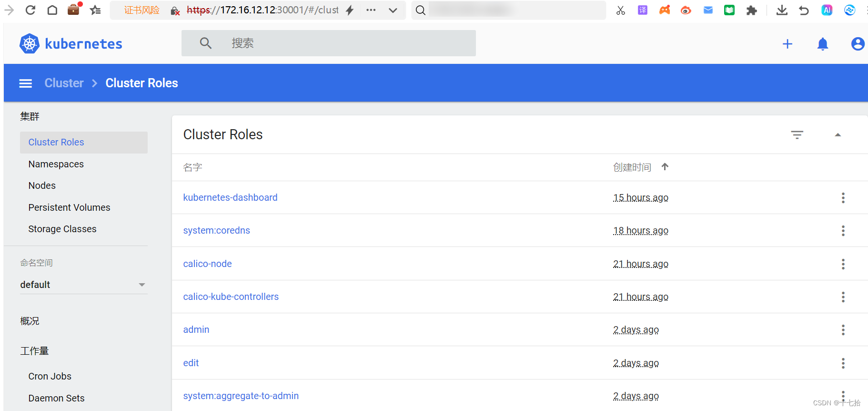
Task: Select Persistent Volumes in sidebar
Action: [x=69, y=207]
